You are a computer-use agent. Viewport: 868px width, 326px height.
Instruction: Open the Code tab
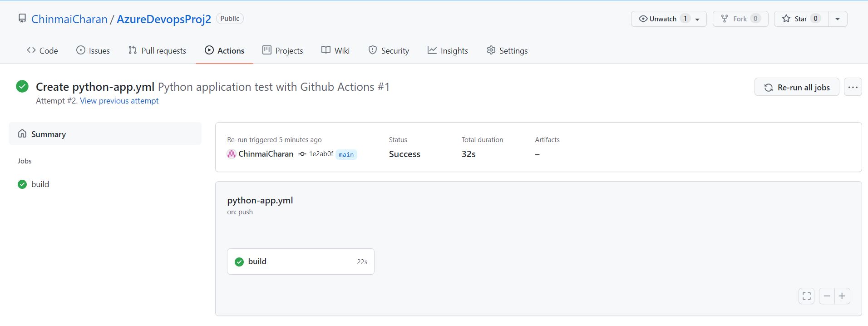pos(42,50)
